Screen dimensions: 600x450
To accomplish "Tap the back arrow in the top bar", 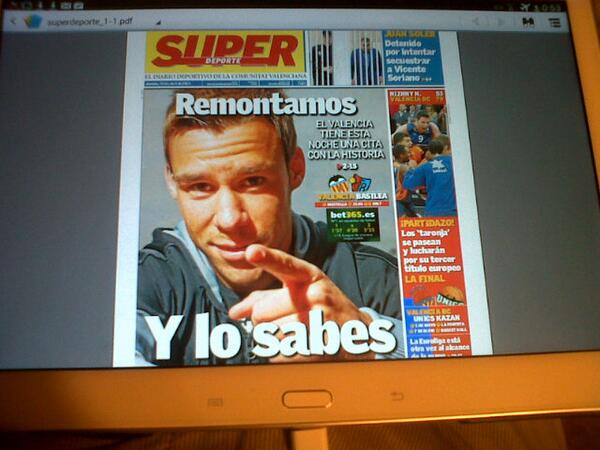I will point(13,21).
